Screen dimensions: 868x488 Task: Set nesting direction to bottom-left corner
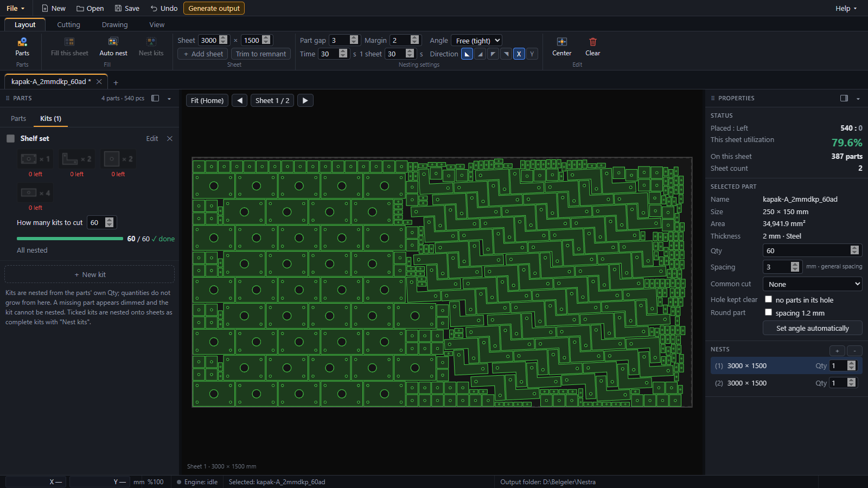467,54
